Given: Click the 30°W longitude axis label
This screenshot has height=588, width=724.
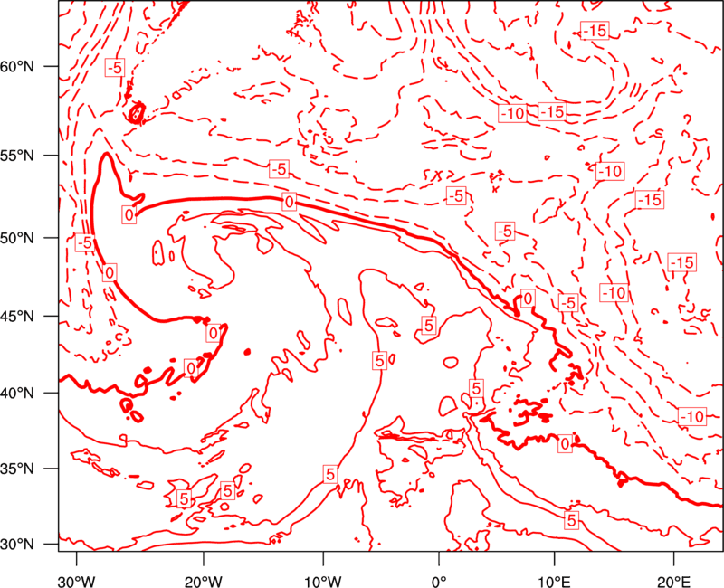Looking at the screenshot, I should pos(76,582).
